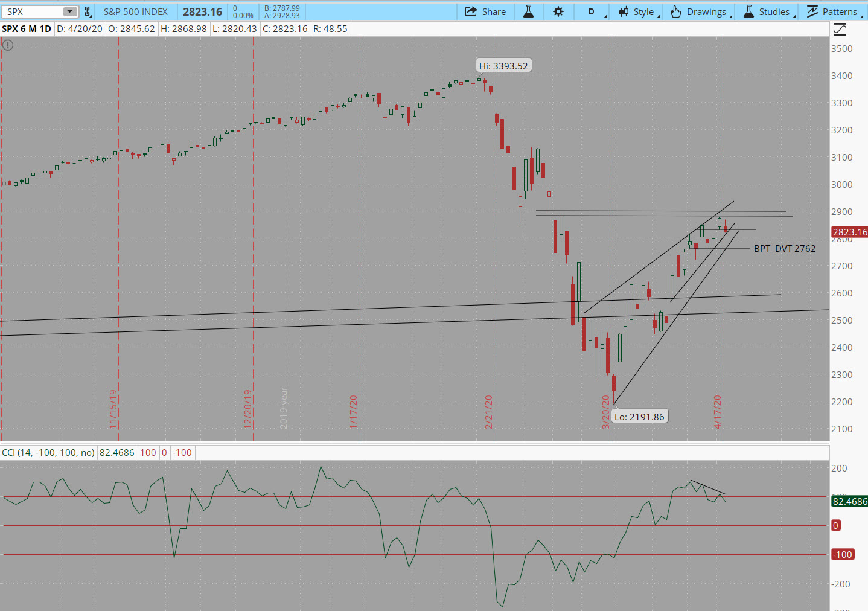Open the Drawings menu label
868x611 pixels.
point(706,11)
